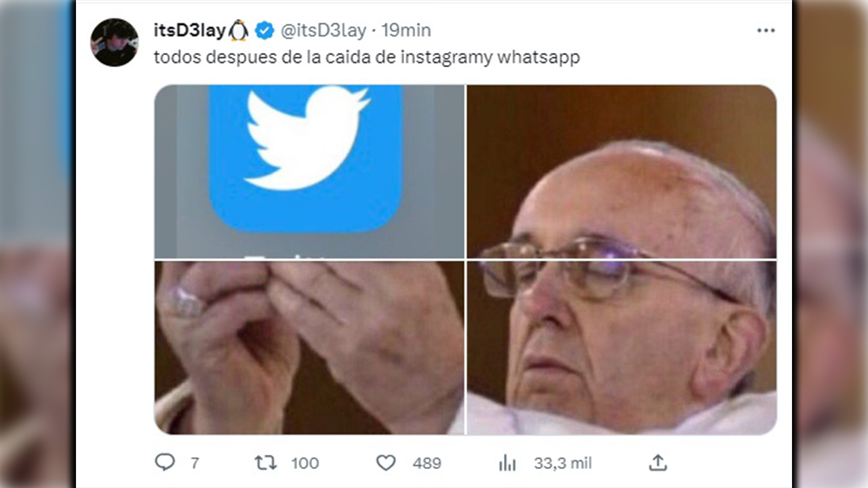Open the image showing clasped hands
This screenshot has height=488, width=868.
(309, 347)
